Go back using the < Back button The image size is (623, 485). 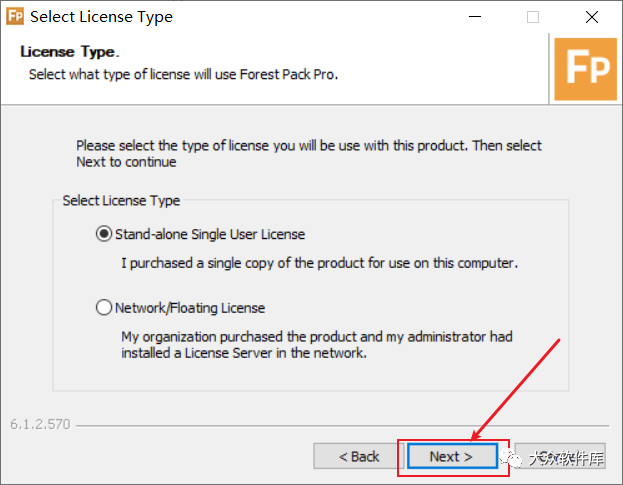click(358, 456)
